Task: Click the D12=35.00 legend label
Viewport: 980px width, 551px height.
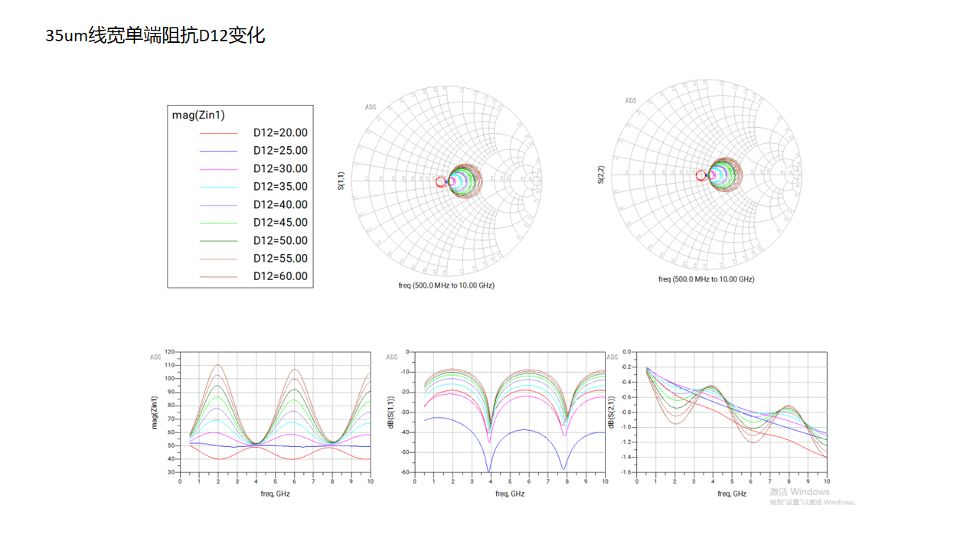Action: pos(280,187)
